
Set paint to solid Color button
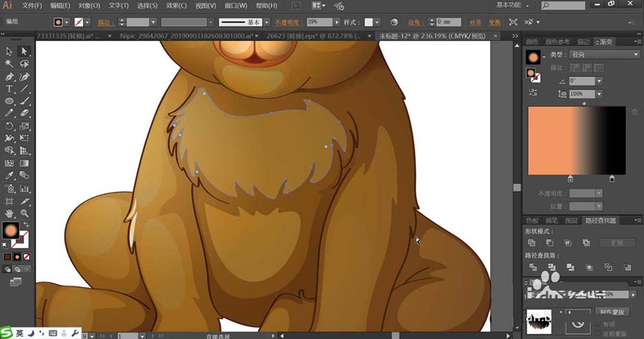7,257
